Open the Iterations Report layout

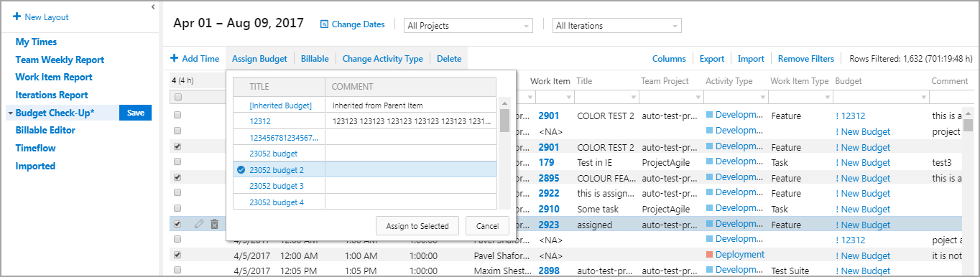(52, 95)
